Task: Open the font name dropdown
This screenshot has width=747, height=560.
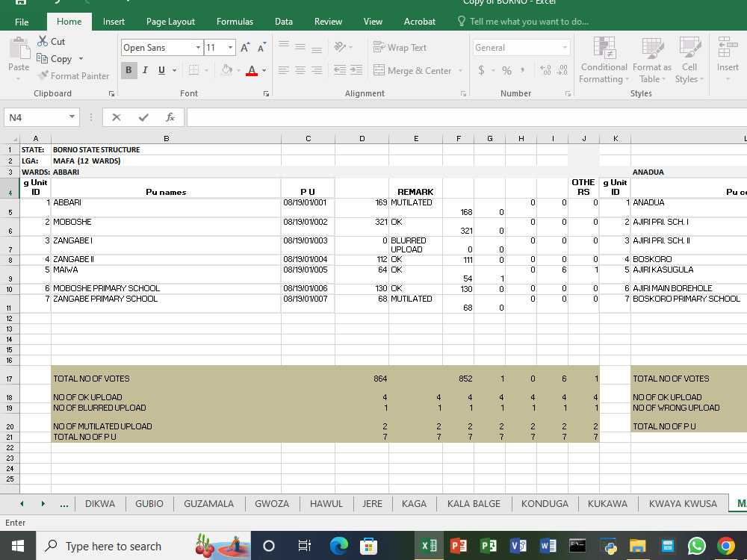Action: point(198,48)
